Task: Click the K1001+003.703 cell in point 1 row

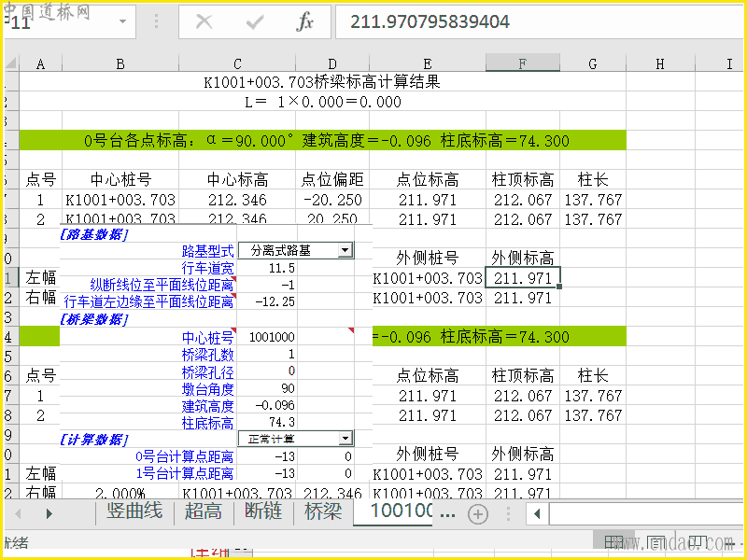Action: [x=120, y=200]
